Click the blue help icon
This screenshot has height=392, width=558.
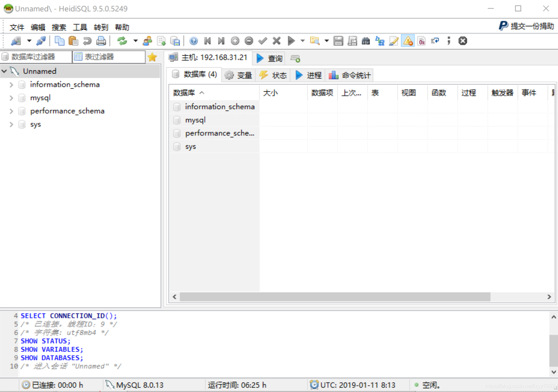[193, 41]
